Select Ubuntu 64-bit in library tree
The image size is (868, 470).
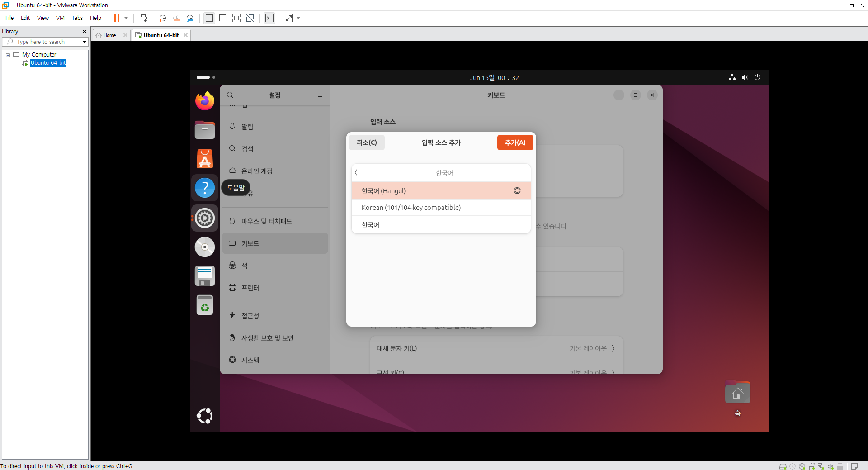[x=48, y=63]
